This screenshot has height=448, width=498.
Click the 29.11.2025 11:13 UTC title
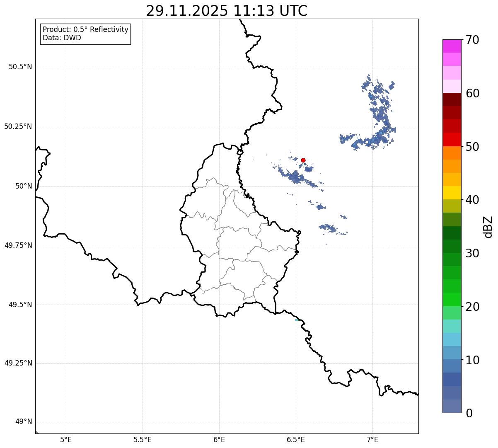(x=227, y=11)
